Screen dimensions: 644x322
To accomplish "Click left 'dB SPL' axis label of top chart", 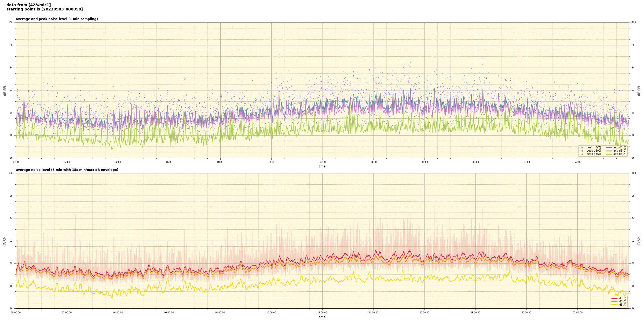I will [x=5, y=90].
